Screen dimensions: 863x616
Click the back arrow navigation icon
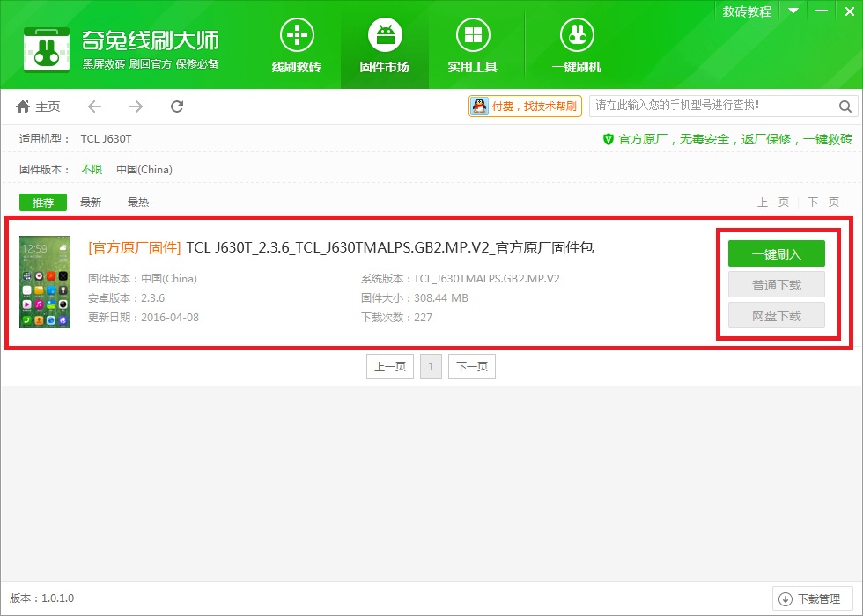(x=94, y=106)
